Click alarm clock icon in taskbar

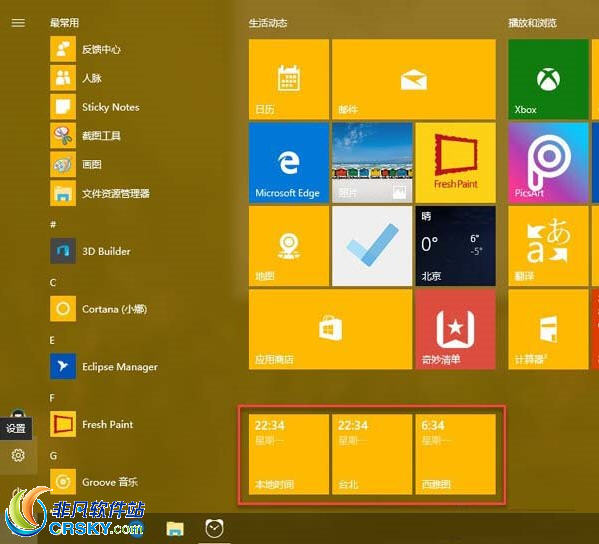pyautogui.click(x=214, y=529)
